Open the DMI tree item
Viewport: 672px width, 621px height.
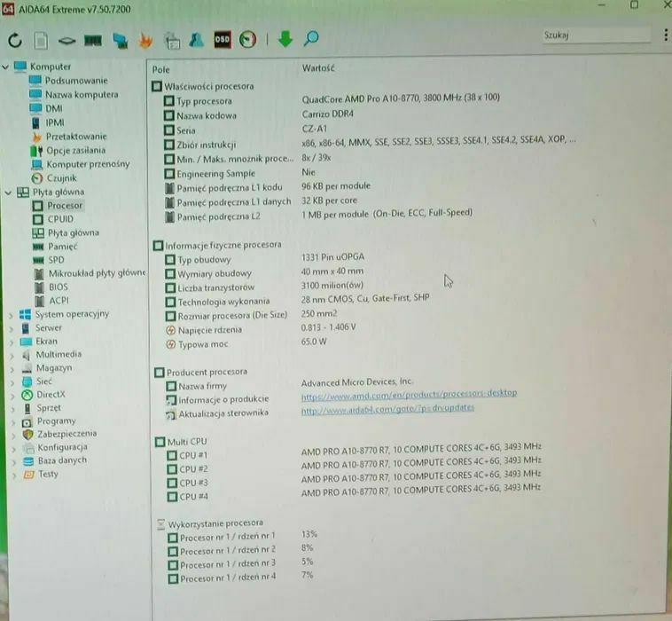pyautogui.click(x=53, y=108)
